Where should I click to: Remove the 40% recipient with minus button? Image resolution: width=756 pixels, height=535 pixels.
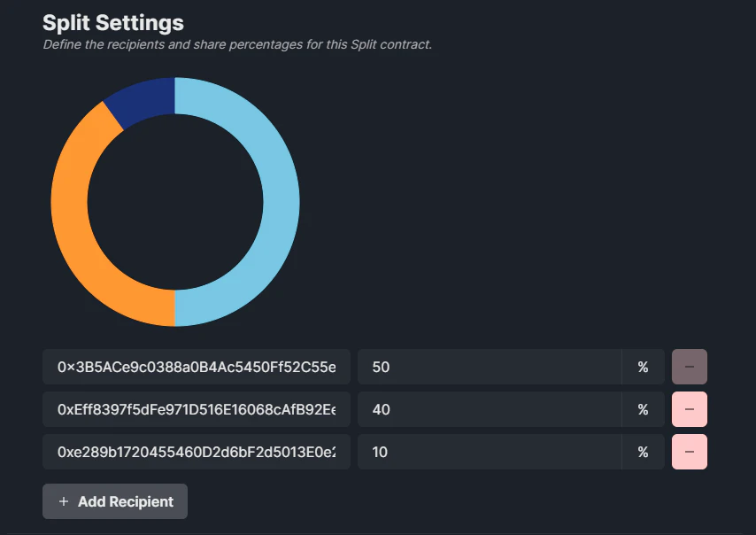point(690,409)
